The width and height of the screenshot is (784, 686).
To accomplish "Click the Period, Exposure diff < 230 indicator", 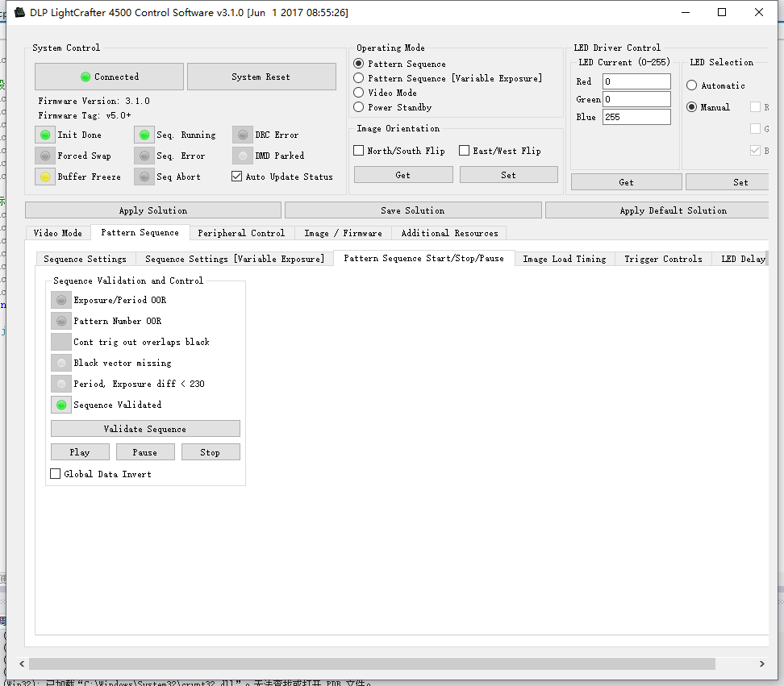I will tap(61, 385).
